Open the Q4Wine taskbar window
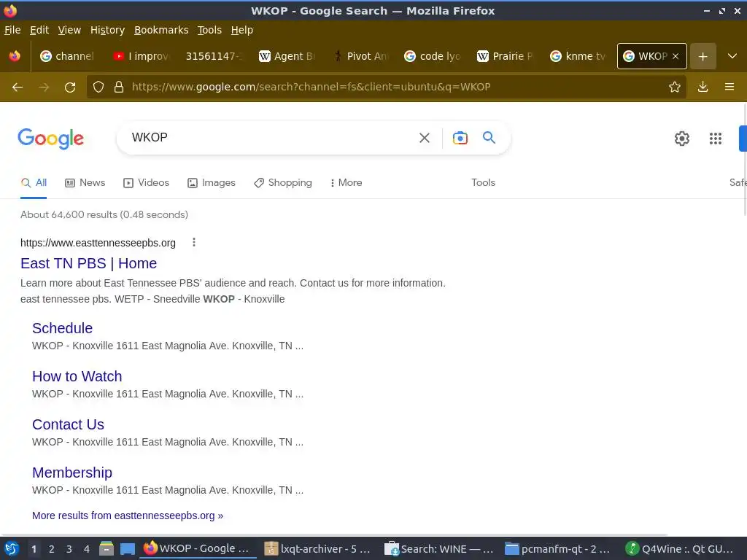 pyautogui.click(x=681, y=549)
